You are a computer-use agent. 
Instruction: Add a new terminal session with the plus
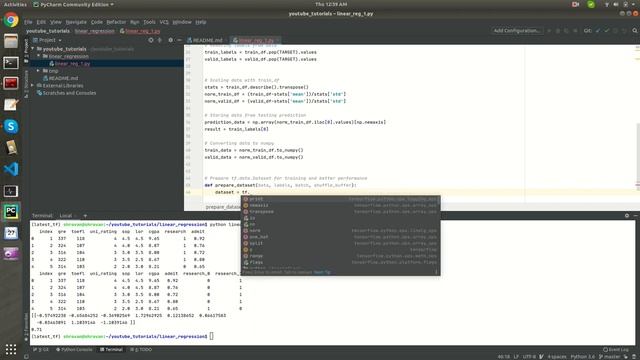click(x=85, y=216)
